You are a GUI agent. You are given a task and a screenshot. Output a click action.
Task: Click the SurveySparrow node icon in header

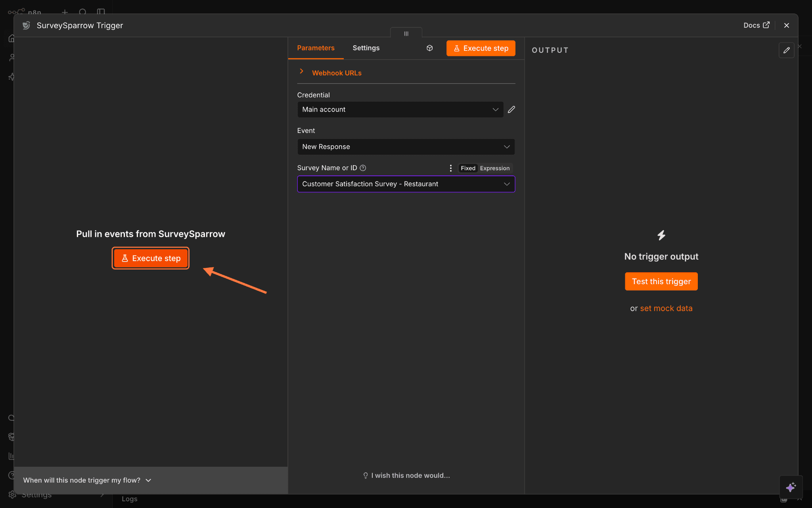click(x=26, y=25)
